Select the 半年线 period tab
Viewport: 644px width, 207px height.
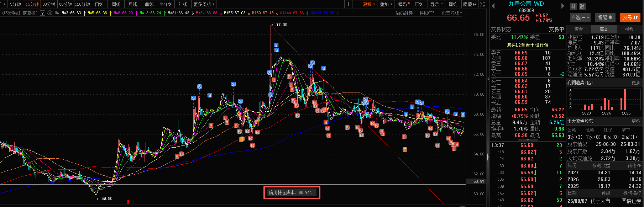point(166,4)
